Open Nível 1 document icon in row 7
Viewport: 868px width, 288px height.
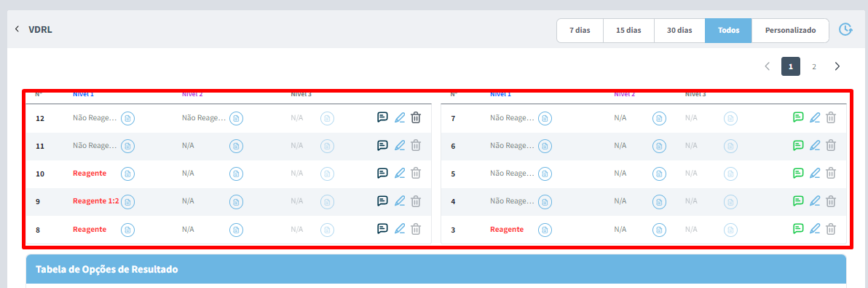[x=545, y=118]
